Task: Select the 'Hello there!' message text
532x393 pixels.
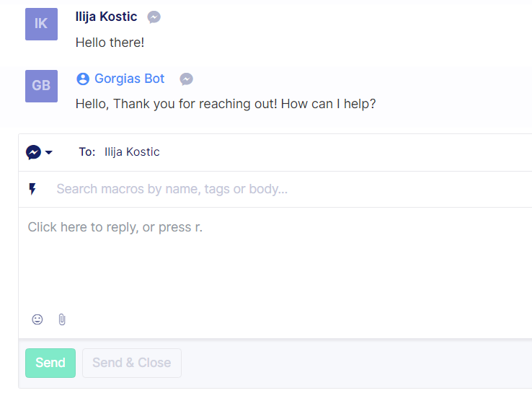Action: 110,43
